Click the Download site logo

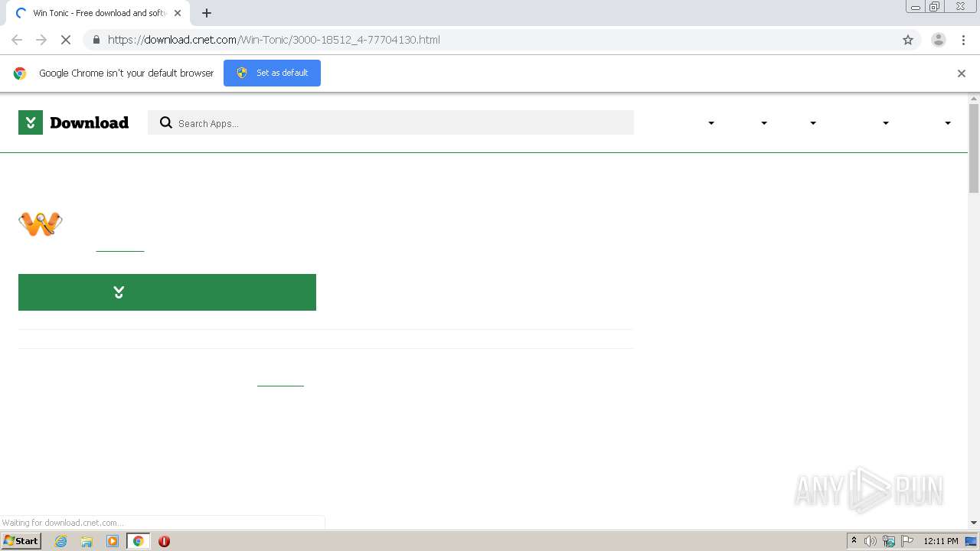tap(73, 122)
